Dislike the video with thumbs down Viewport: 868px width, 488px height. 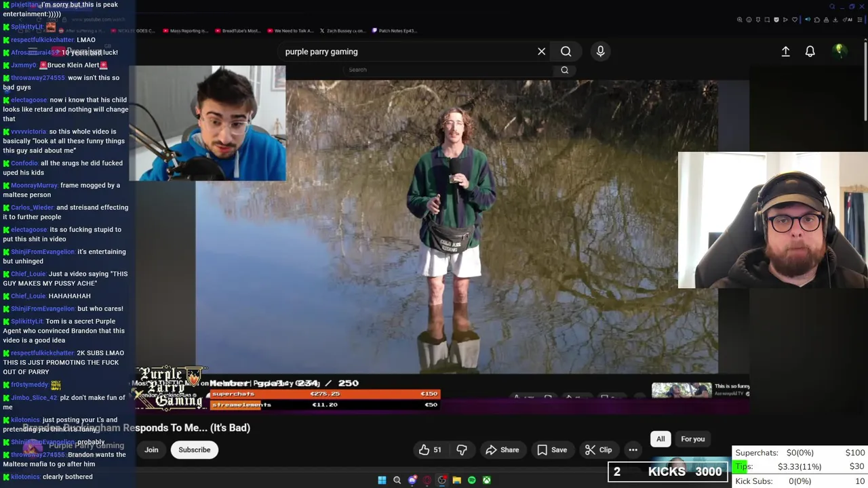pyautogui.click(x=462, y=449)
